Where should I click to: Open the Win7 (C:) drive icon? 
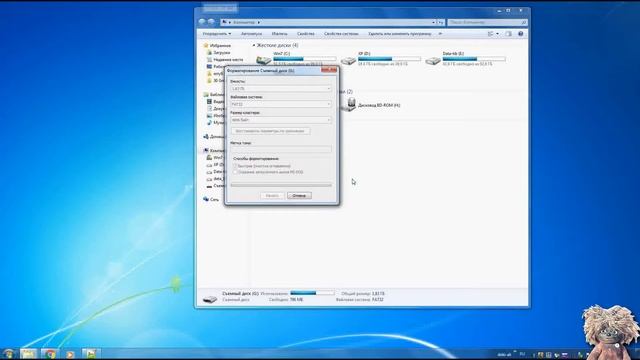tap(263, 60)
